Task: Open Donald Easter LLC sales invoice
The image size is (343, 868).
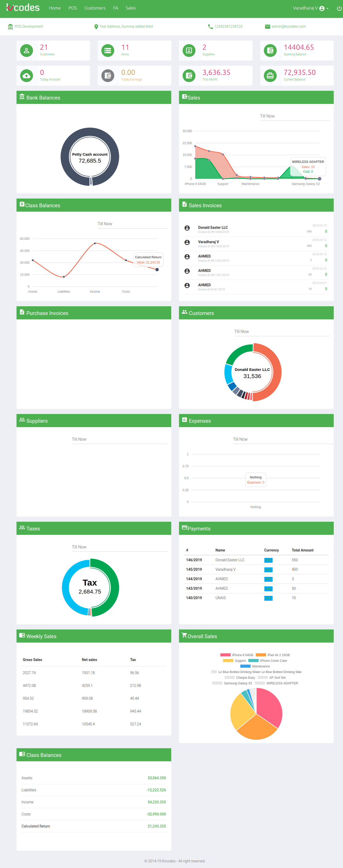Action: [x=213, y=228]
